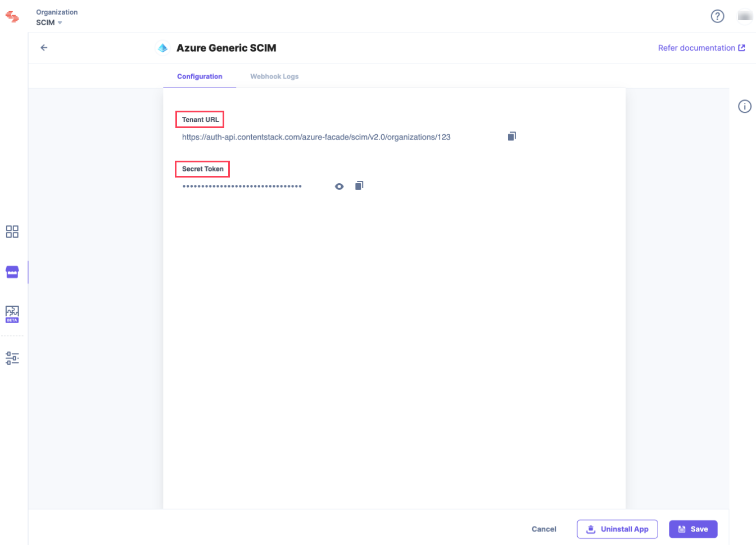The image size is (756, 545).
Task: Click the Tenant URL value text
Action: click(316, 137)
